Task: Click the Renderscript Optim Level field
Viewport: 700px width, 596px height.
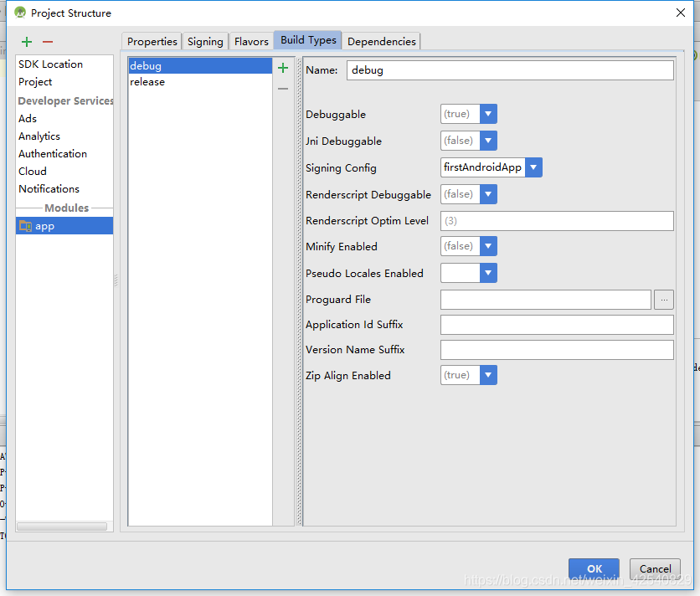Action: coord(557,221)
